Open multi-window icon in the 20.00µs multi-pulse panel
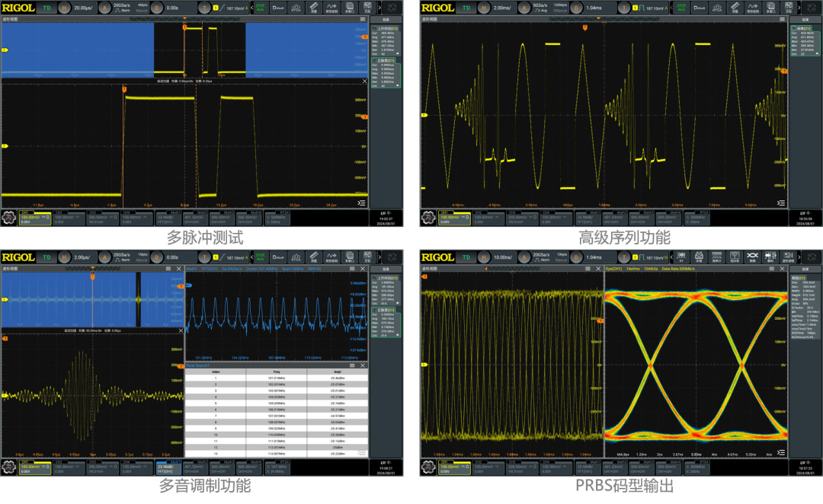 (x=350, y=8)
